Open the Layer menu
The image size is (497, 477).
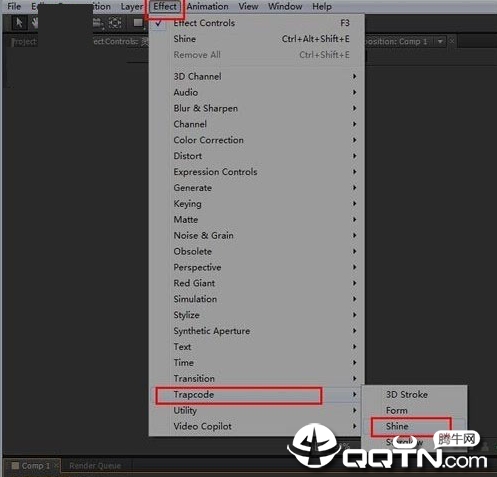click(x=132, y=6)
